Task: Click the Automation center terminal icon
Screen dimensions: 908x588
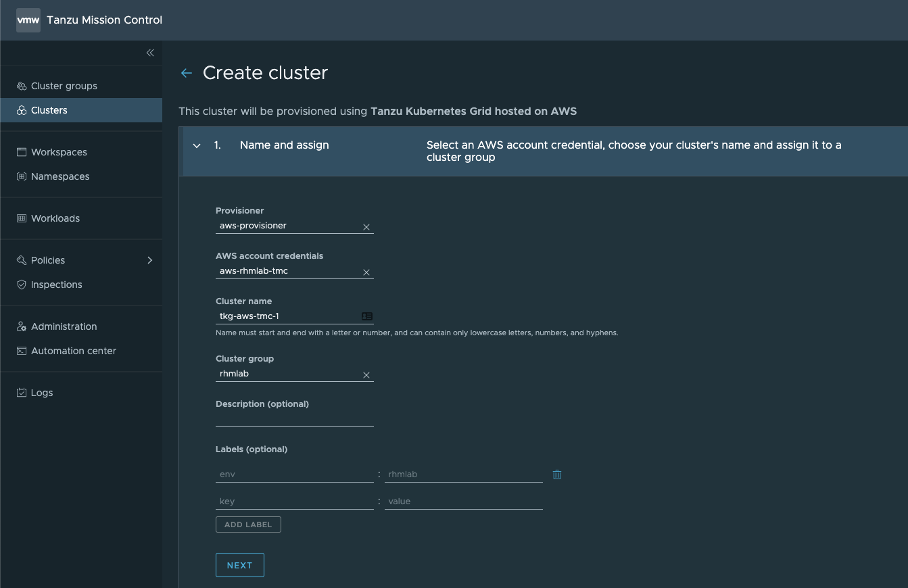Action: pyautogui.click(x=22, y=351)
